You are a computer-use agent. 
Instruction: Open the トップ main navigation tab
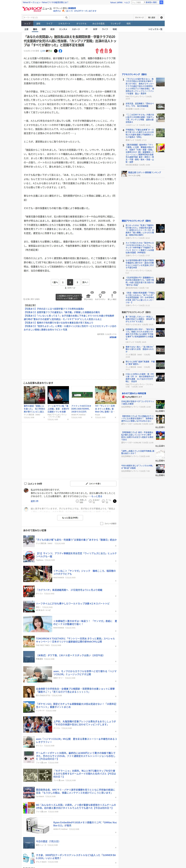click(27, 24)
